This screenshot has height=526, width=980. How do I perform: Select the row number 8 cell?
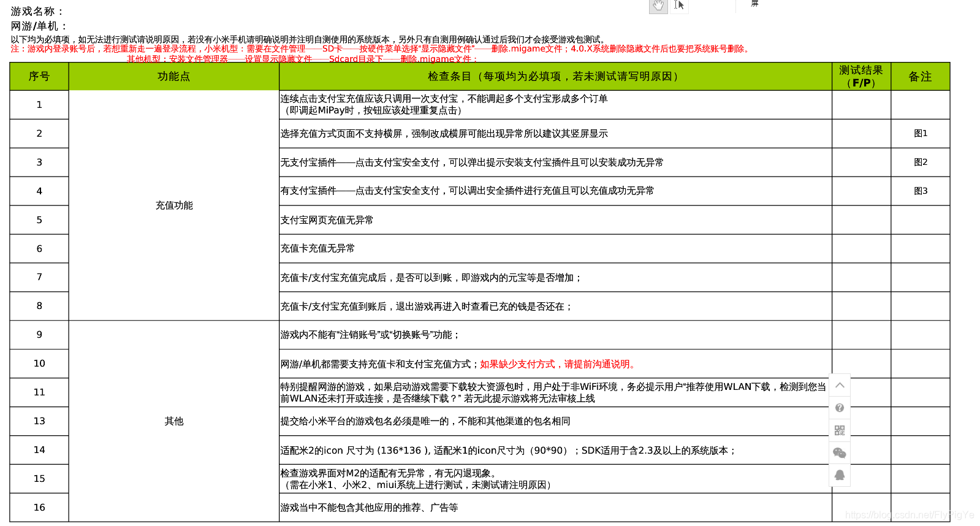click(39, 306)
